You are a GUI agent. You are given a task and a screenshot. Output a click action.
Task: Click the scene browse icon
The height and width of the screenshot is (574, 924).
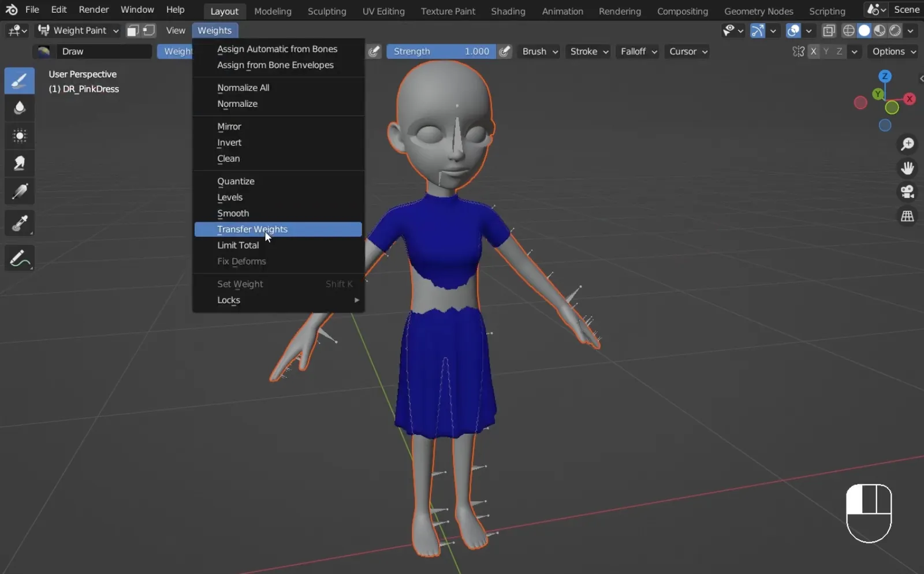pos(876,10)
